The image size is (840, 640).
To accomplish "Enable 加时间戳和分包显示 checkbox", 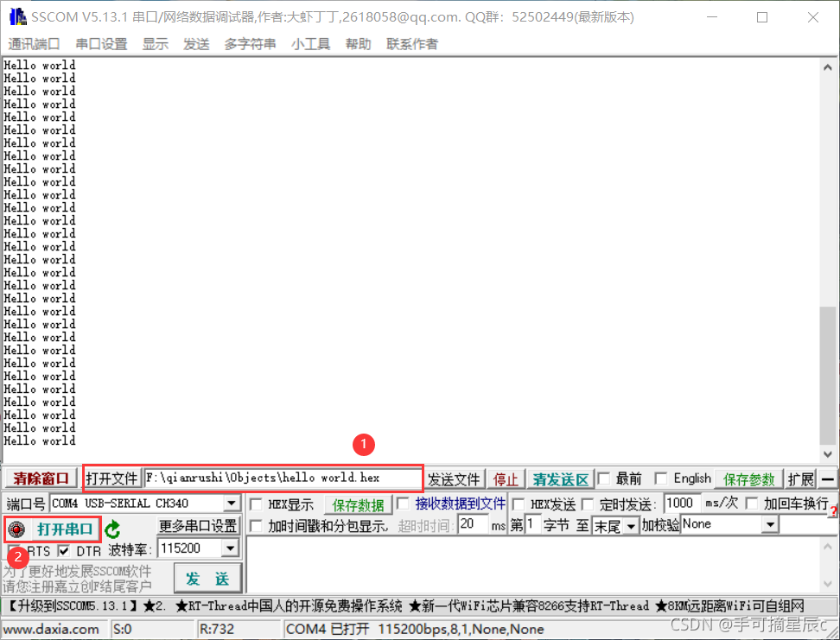I will click(256, 526).
